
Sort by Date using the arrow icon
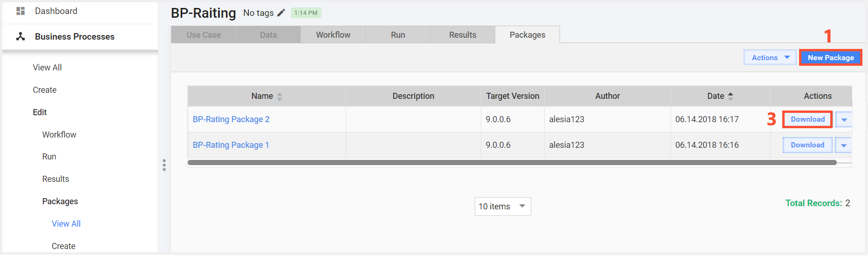pyautogui.click(x=731, y=96)
